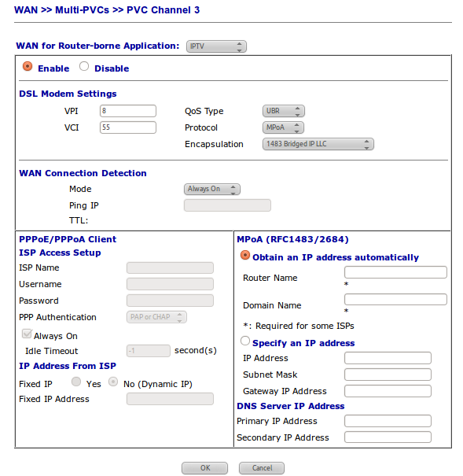Click the Cancel button
This screenshot has width=463, height=476.
(x=262, y=468)
